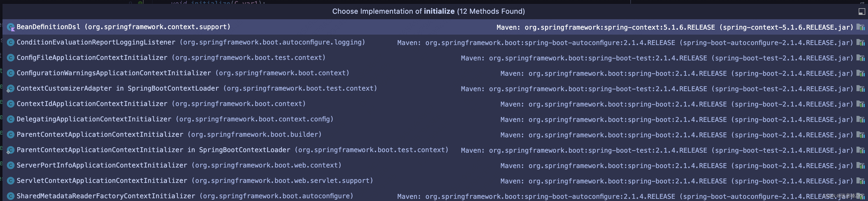Click Maven spring-context:5.1.6.RELEASE location text
Image resolution: width=868 pixels, height=201 pixels.
point(675,28)
